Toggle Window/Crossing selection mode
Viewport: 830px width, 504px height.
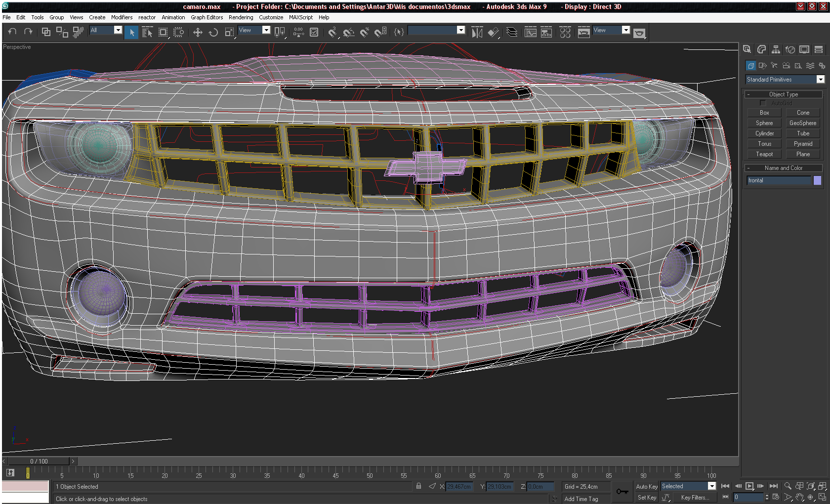(179, 32)
